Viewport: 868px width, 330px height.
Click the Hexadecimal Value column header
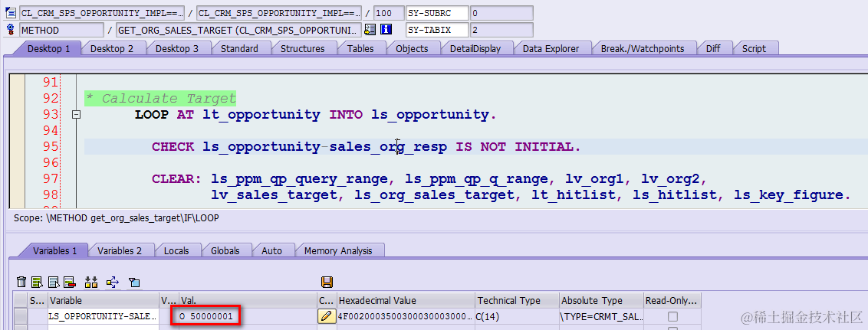[x=405, y=301]
